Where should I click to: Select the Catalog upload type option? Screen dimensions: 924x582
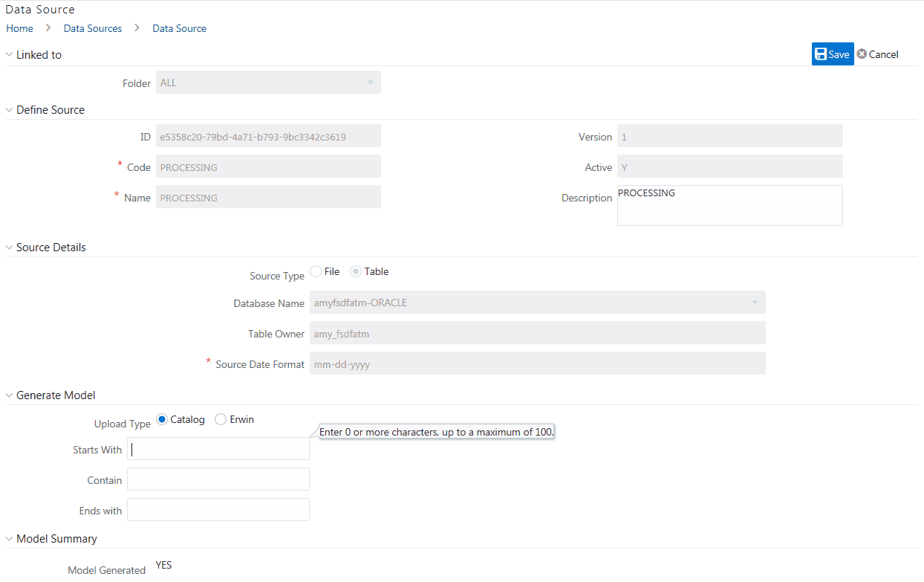point(161,418)
